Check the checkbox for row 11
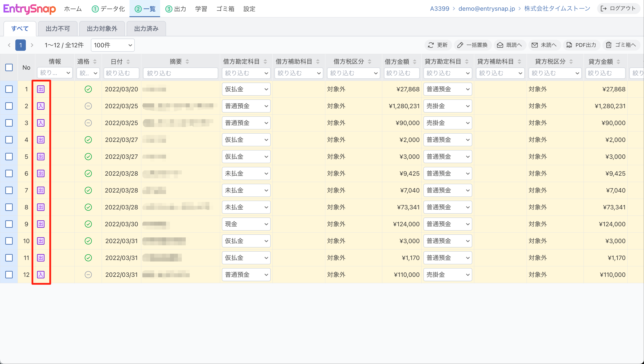Image resolution: width=644 pixels, height=364 pixels. click(x=9, y=258)
